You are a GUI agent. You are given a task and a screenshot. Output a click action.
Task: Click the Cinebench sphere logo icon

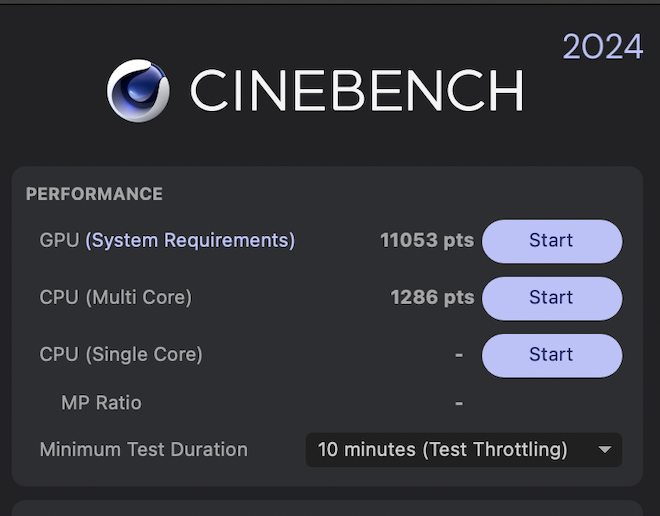(138, 90)
